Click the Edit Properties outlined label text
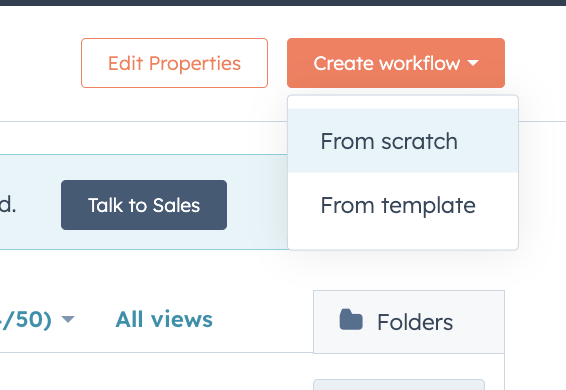This screenshot has width=566, height=390. [174, 64]
